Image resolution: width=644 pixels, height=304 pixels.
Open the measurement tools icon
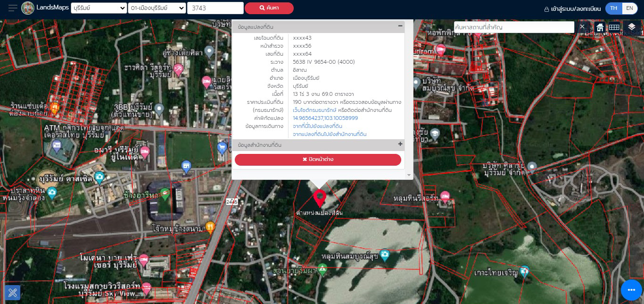point(13,292)
